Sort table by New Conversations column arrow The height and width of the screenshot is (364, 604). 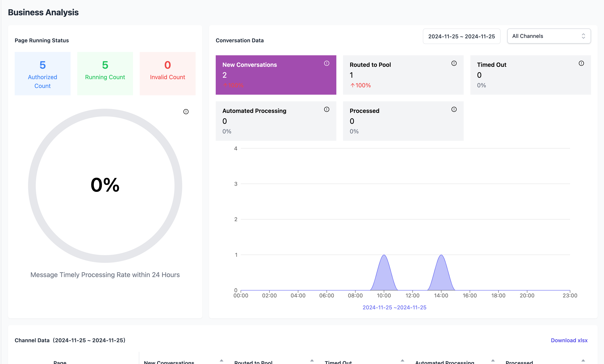[221, 361]
